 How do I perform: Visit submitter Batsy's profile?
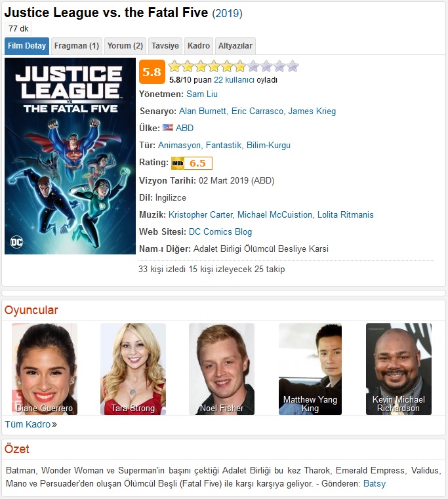click(x=375, y=484)
